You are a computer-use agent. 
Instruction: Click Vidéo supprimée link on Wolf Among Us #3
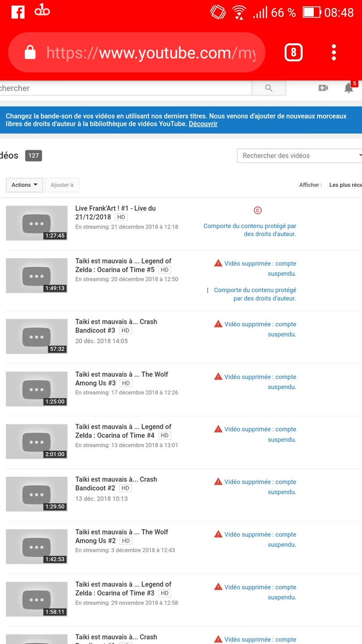[260, 382]
